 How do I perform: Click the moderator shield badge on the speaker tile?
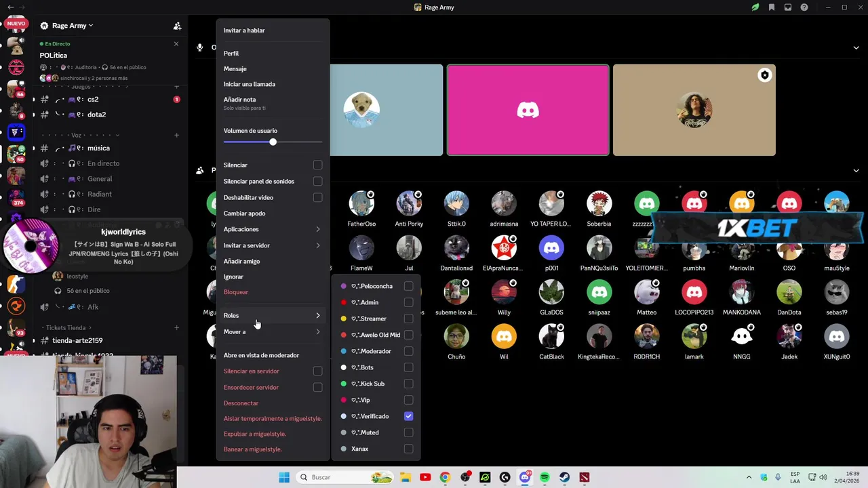pos(764,75)
